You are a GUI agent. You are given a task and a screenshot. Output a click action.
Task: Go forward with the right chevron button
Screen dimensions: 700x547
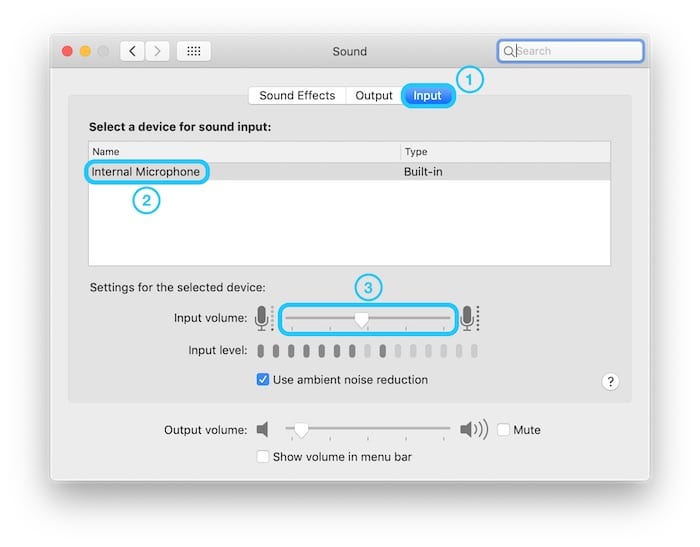[x=157, y=51]
